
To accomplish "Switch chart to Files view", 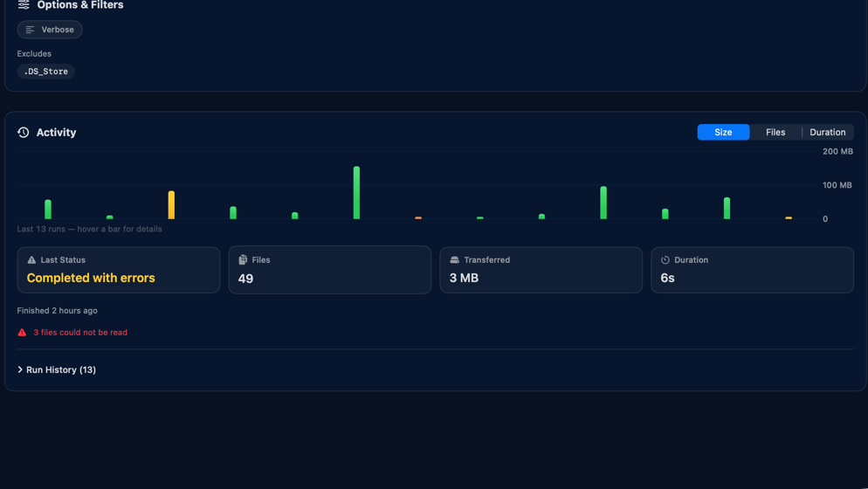I will [x=775, y=133].
